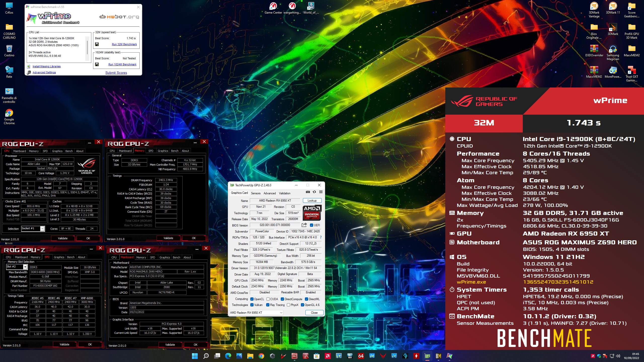Click Install Missing Libraries link

47,66
